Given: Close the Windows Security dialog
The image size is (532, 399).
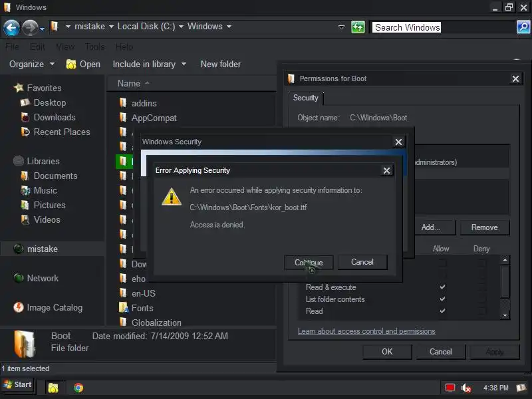Looking at the screenshot, I should 398,142.
